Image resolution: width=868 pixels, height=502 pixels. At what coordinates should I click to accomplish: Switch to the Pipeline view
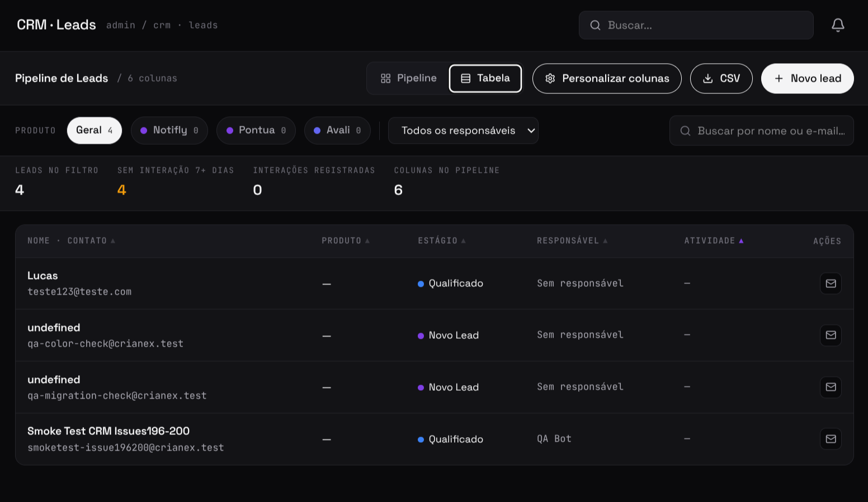[x=408, y=78]
